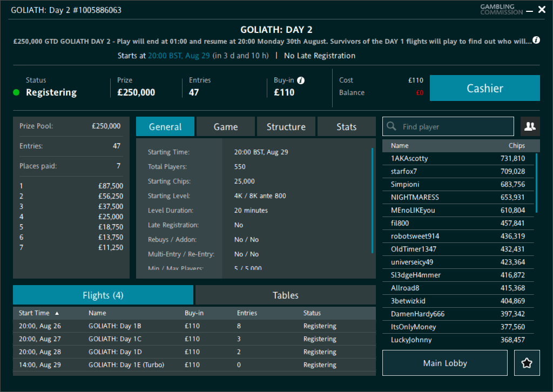Select player Allroad8 in the list

458,288
